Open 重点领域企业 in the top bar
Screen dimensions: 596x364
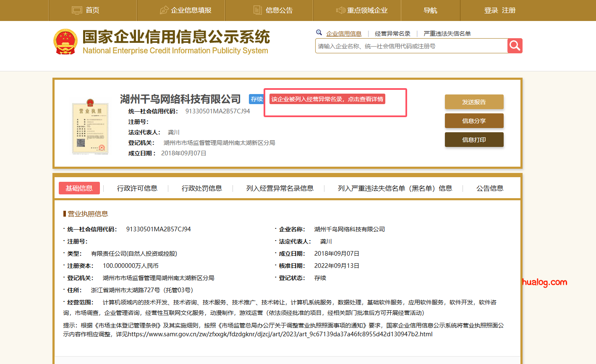pyautogui.click(x=367, y=10)
